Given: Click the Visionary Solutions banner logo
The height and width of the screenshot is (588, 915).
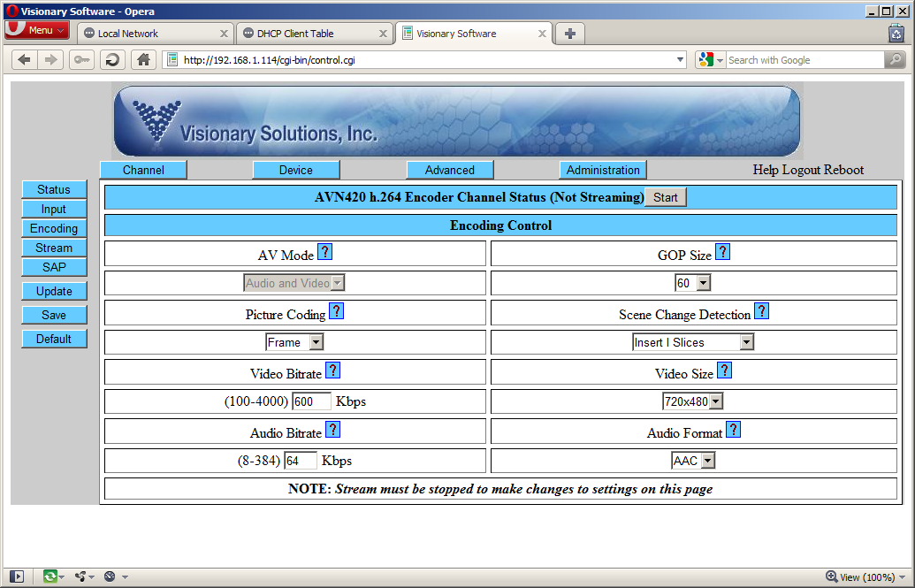Looking at the screenshot, I should click(x=457, y=121).
